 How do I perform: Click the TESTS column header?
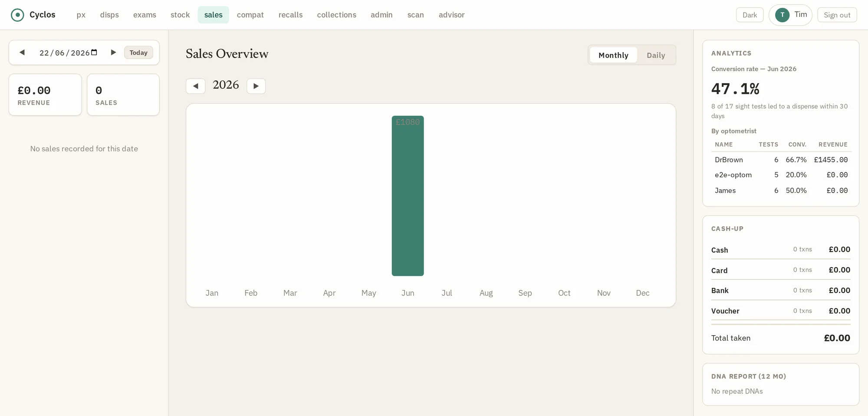768,145
